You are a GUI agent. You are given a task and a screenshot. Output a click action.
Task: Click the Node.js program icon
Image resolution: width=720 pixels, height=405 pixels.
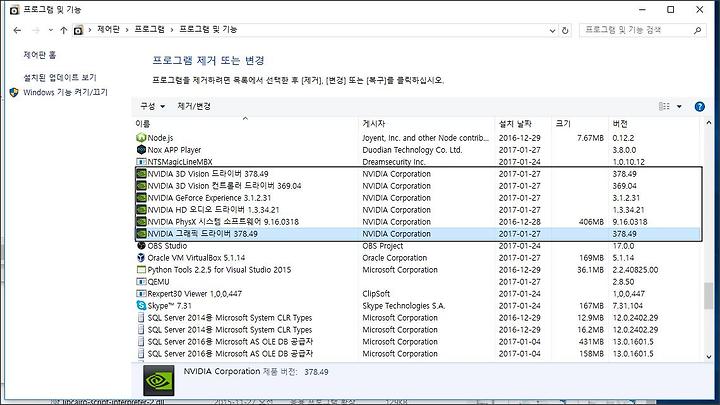coord(141,138)
